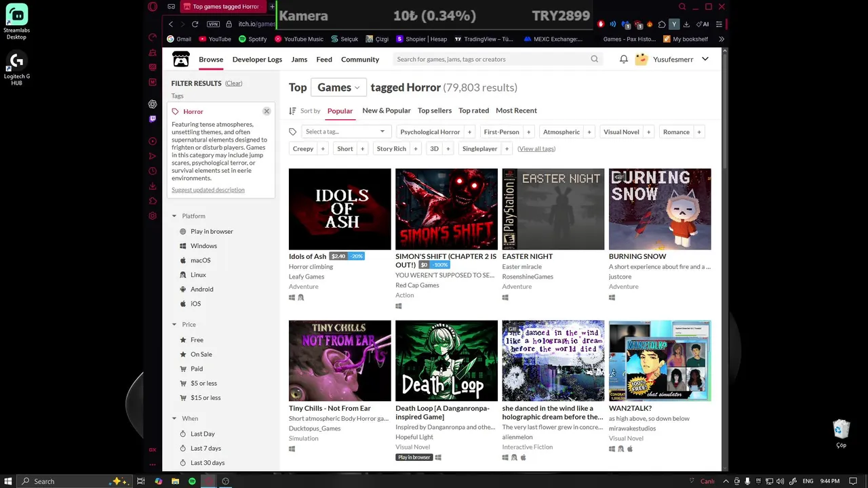Screen dimensions: 868x488
Task: Open YouTube Music bookmark
Action: pos(298,39)
